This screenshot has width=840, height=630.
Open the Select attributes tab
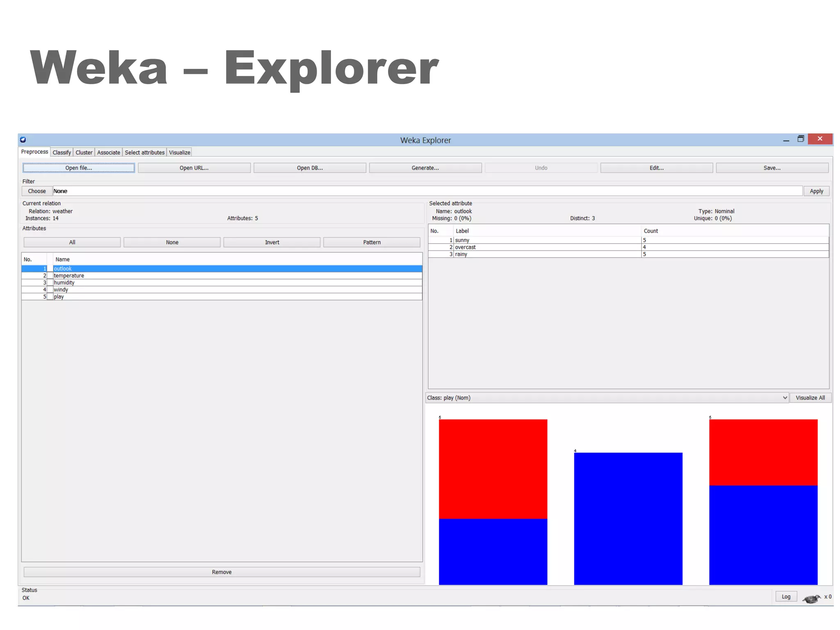[144, 152]
